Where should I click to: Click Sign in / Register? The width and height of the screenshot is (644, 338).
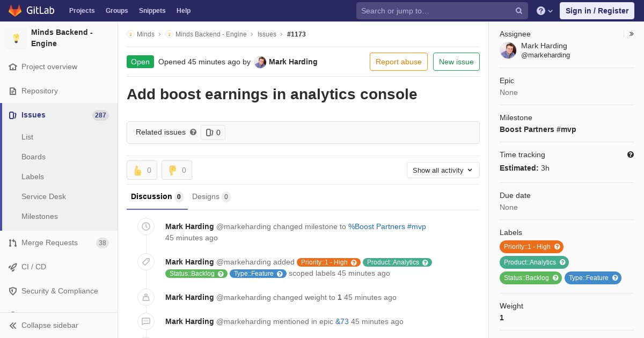tap(597, 11)
